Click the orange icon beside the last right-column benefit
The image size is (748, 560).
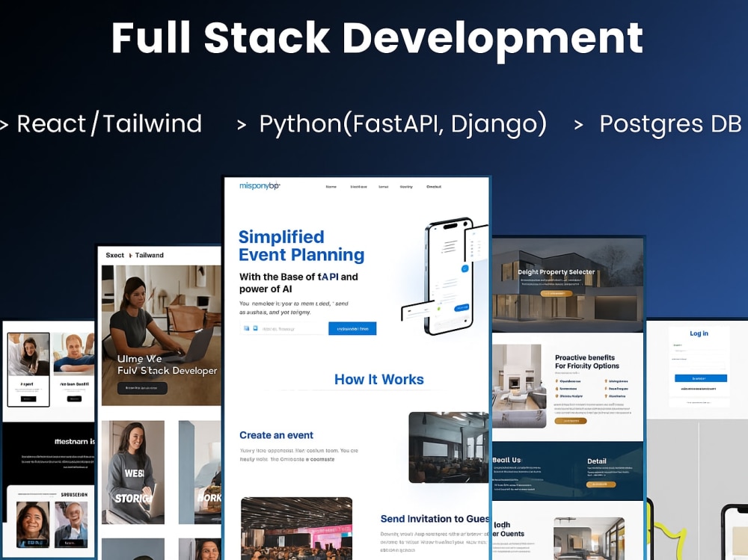[606, 396]
